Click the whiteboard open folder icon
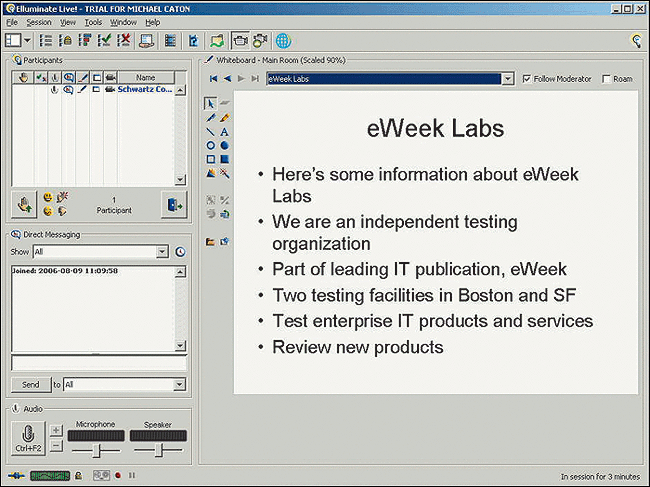The height and width of the screenshot is (487, 650). tap(211, 242)
